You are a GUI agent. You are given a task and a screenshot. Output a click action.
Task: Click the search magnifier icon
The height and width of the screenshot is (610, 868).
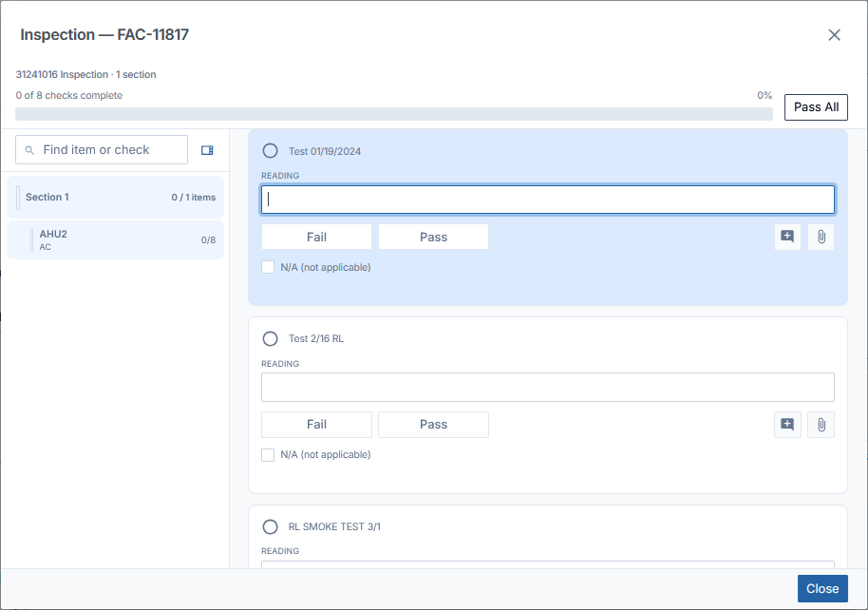click(x=29, y=150)
